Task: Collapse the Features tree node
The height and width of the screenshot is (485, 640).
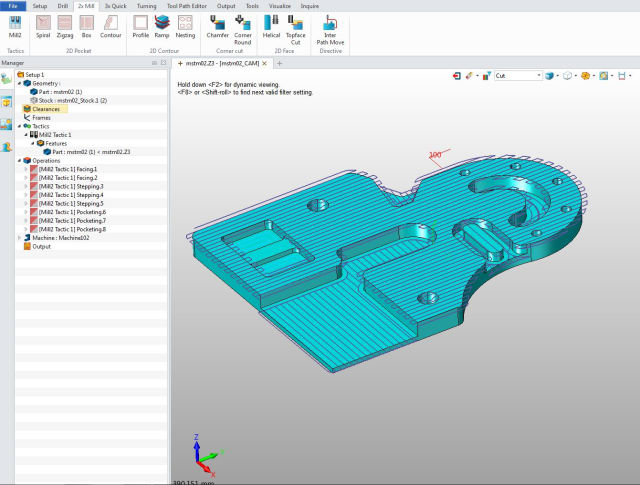Action: coord(33,143)
